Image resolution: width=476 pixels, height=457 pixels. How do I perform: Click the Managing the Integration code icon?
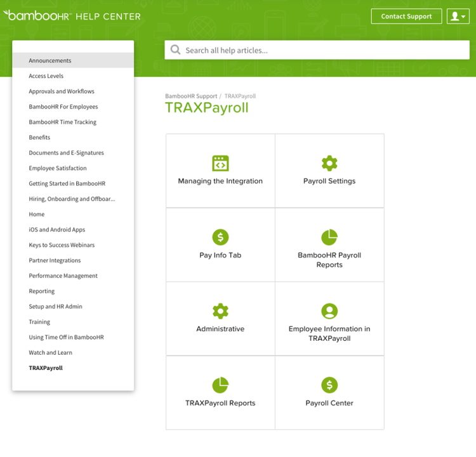click(x=220, y=163)
